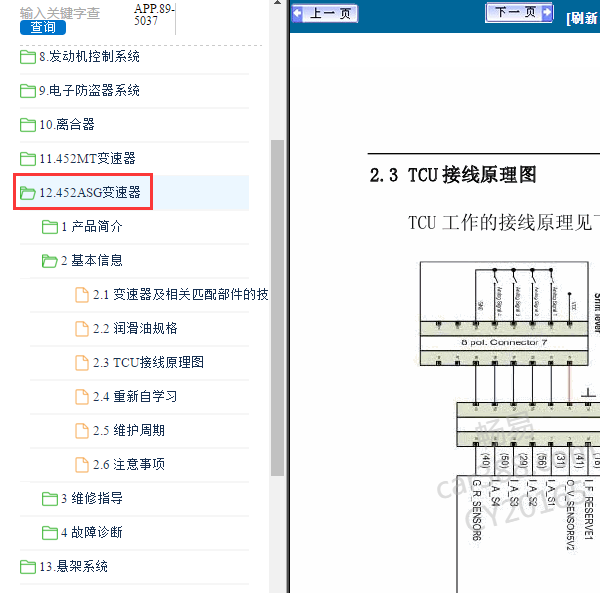Click the APP.89-5037 text

click(154, 15)
